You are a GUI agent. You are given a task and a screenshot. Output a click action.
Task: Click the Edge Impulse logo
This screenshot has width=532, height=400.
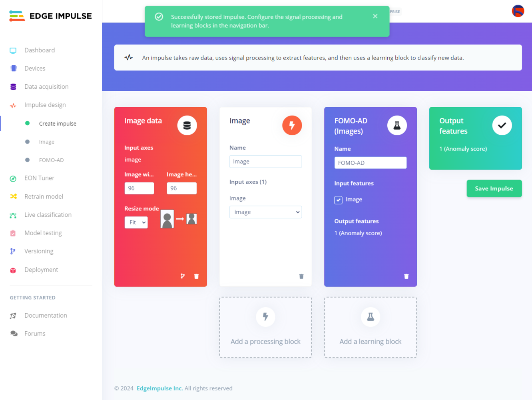(50, 16)
